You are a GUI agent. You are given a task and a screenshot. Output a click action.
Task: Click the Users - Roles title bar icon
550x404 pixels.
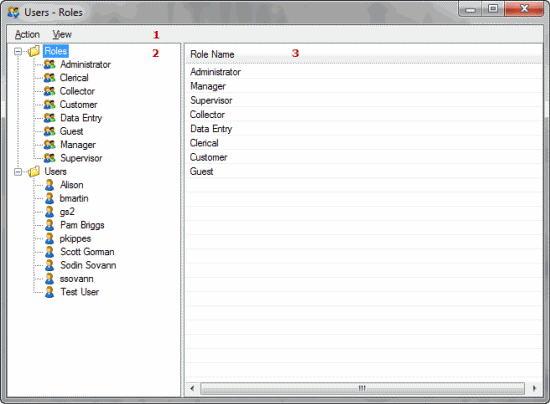point(13,12)
